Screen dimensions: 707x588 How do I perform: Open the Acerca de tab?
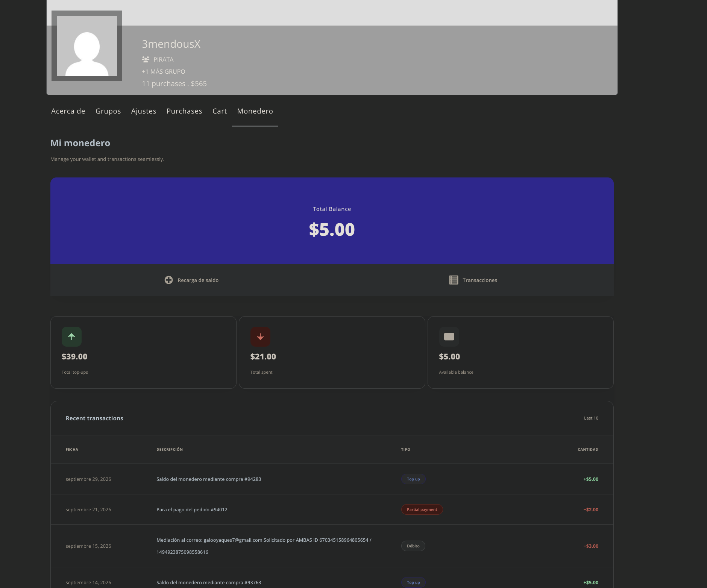68,111
